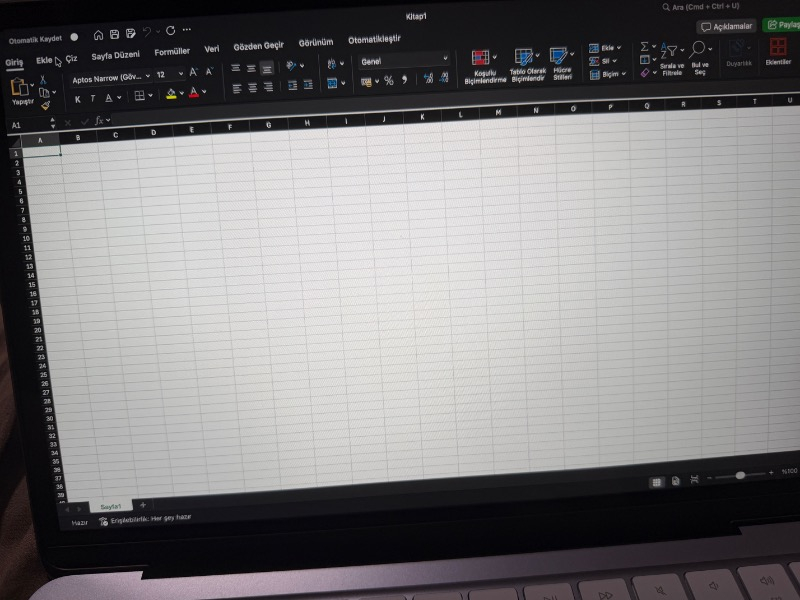Image resolution: width=800 pixels, height=600 pixels.
Task: Toggle top vertical alignment
Action: [235, 68]
